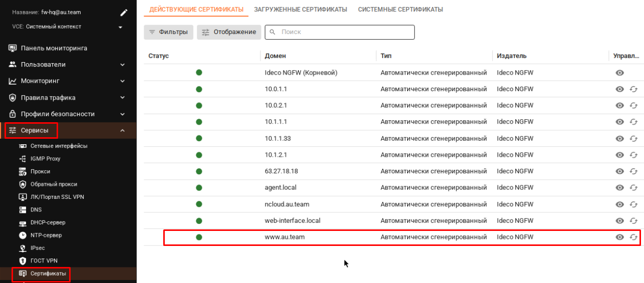Click the pencil icon to edit name

(x=124, y=13)
